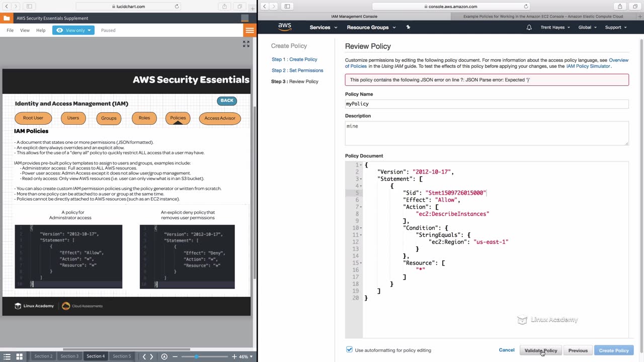Show tab overview in lucidchart.com Safari window
This screenshot has height=362, width=644.
[239, 7]
